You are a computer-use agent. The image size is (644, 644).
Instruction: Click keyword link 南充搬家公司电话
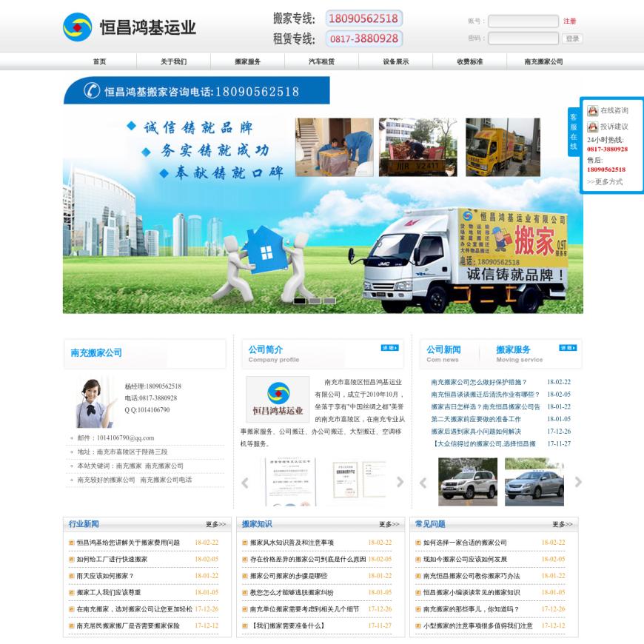pos(166,480)
